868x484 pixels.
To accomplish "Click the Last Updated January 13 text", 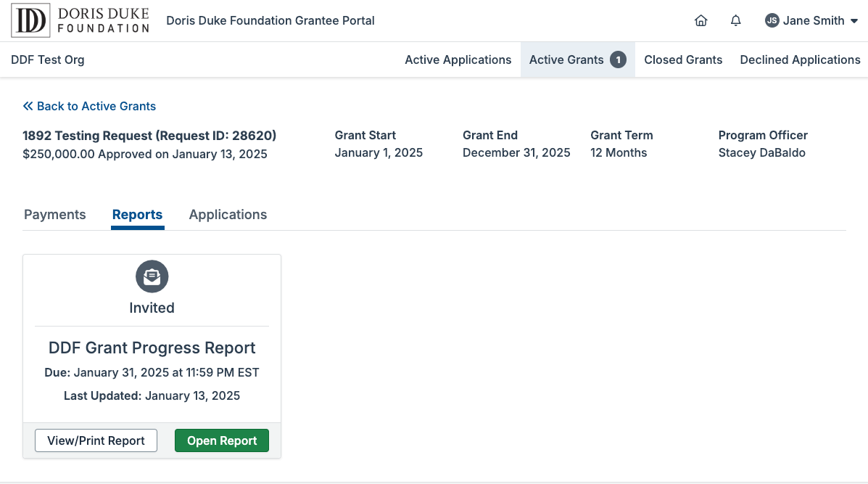I will (152, 396).
